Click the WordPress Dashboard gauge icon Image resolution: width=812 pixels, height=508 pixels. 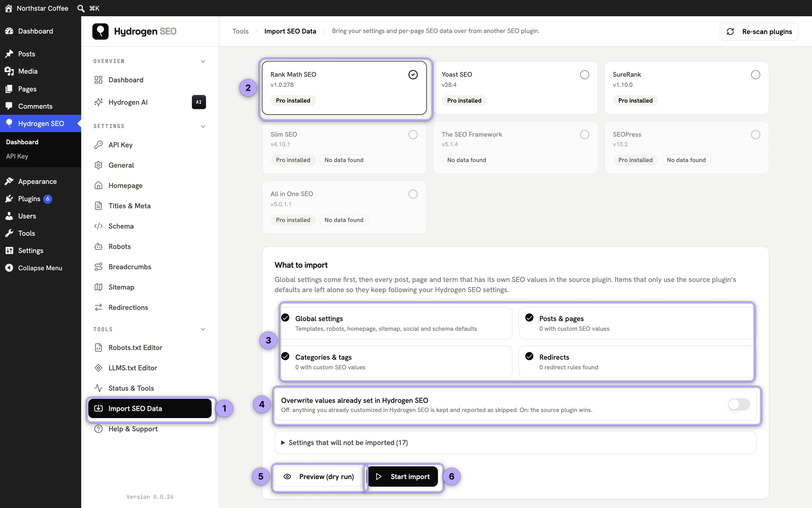pos(9,31)
